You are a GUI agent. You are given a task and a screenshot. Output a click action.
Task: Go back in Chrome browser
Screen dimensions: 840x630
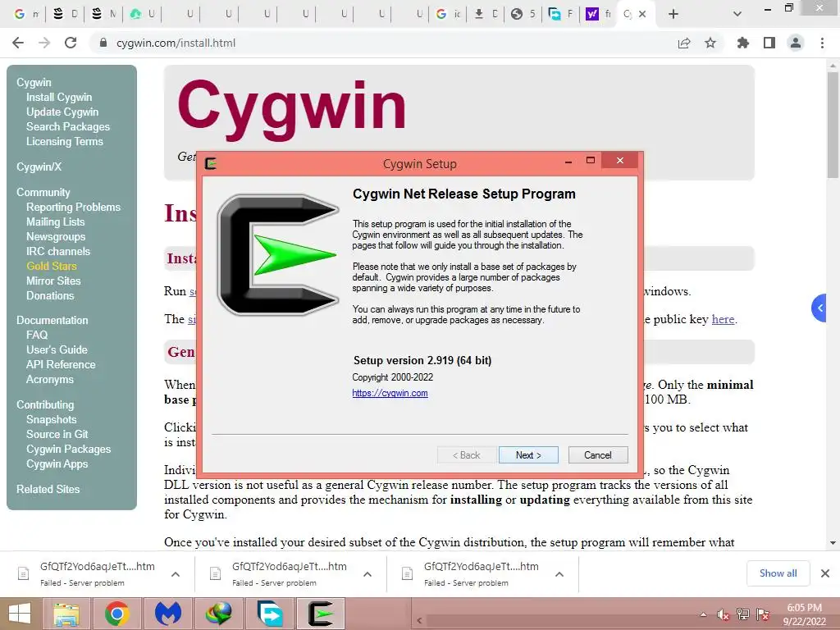18,43
